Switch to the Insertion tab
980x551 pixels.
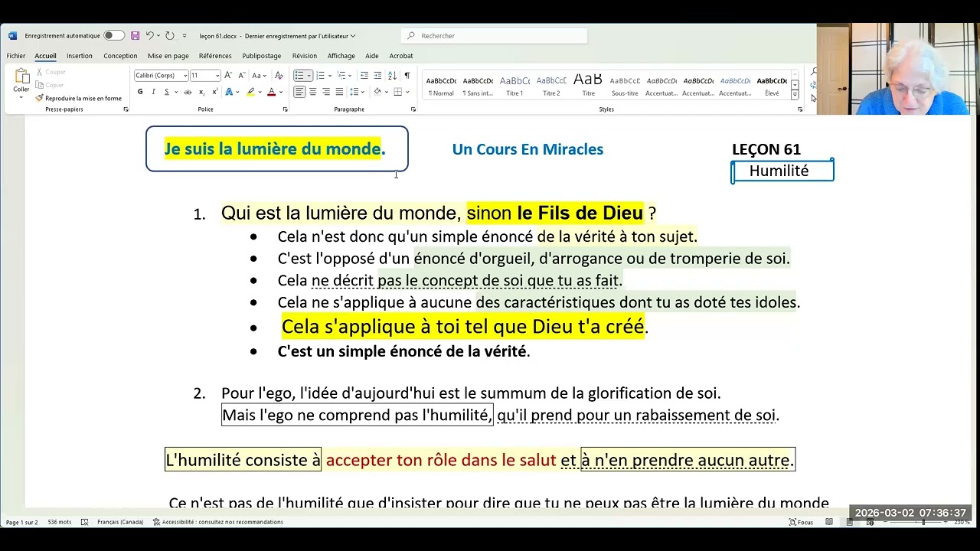click(80, 56)
